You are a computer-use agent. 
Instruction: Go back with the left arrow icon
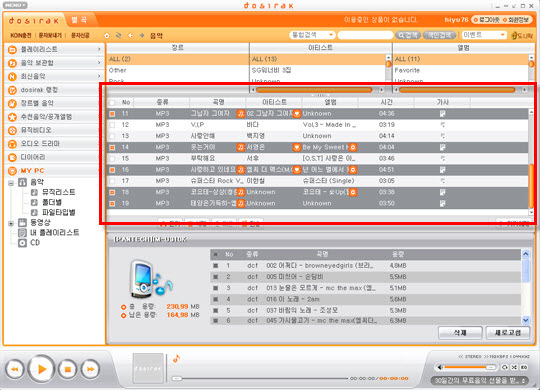tap(131, 35)
